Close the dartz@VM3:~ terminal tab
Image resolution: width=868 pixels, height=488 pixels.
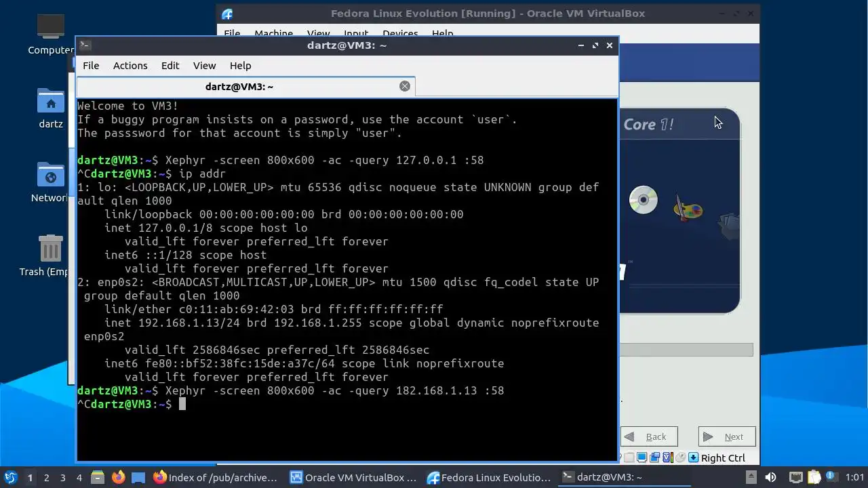(x=405, y=86)
